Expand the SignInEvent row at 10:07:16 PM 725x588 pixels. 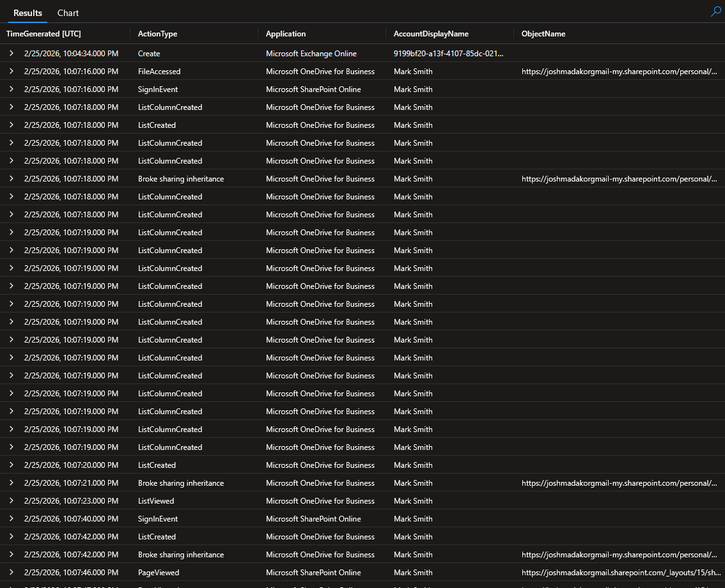[x=11, y=89]
